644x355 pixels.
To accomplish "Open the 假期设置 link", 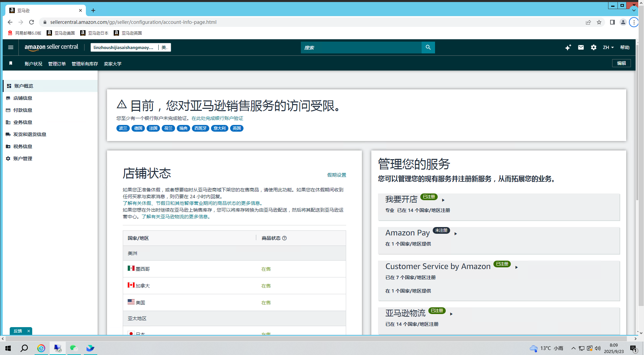I will click(x=336, y=175).
